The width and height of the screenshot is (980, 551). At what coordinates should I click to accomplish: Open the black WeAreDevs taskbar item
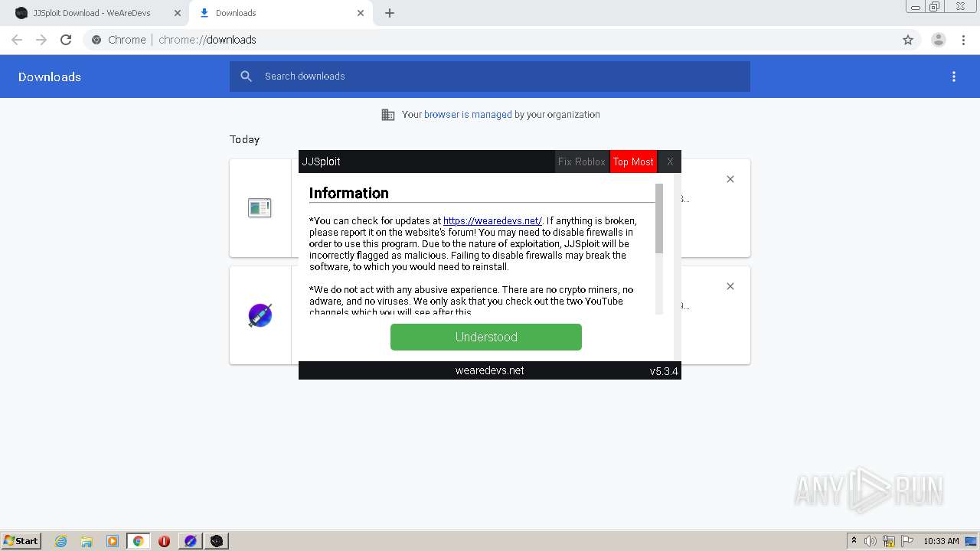pyautogui.click(x=217, y=541)
